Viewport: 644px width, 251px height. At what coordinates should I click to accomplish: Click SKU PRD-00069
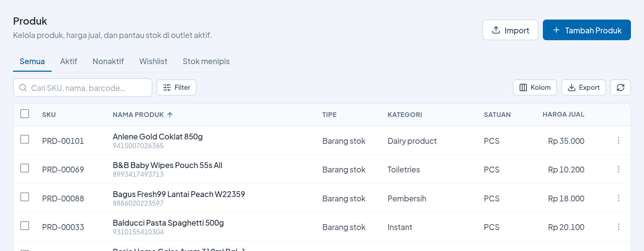pos(63,170)
